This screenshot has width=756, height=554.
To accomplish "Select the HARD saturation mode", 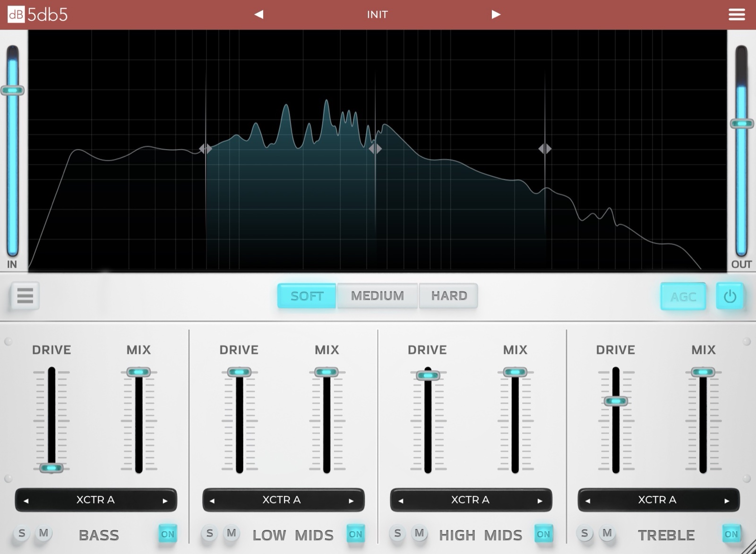I will pos(449,296).
